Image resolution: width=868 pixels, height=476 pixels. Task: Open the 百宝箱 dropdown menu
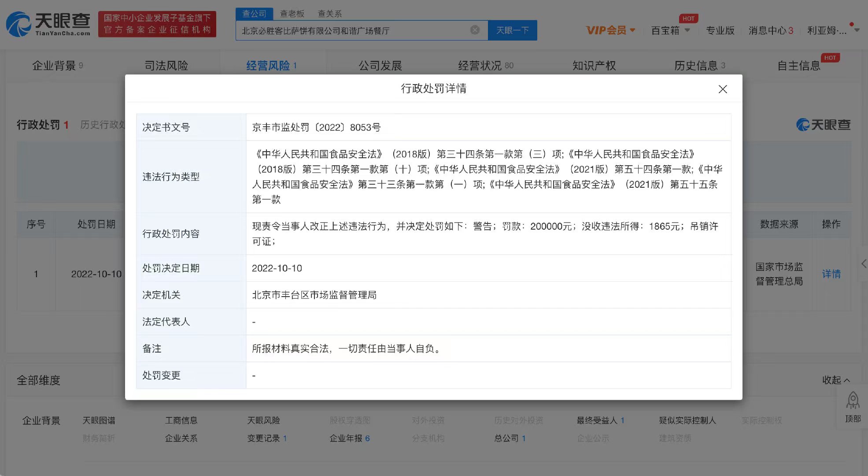point(670,30)
